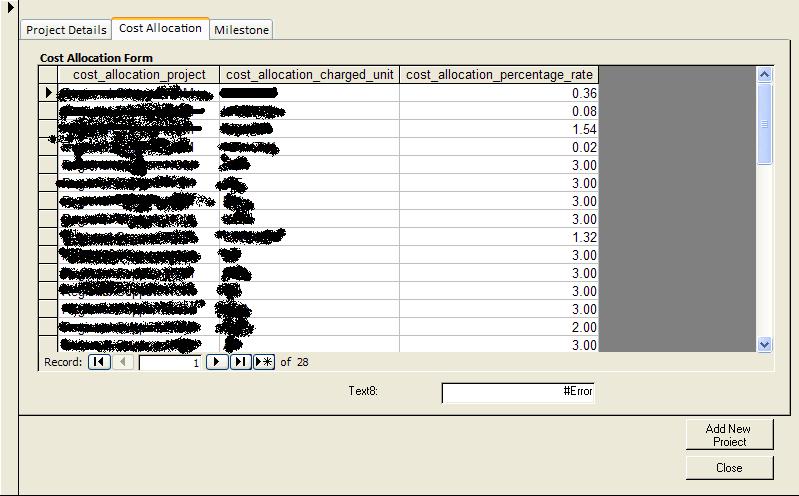
Task: Select cost_allocation_project column header
Action: [x=139, y=74]
